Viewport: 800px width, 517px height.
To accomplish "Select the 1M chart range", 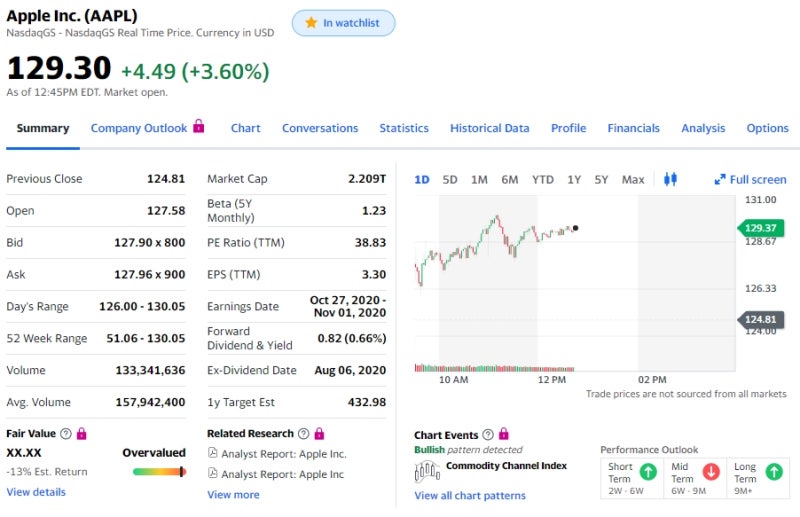I will tap(479, 180).
